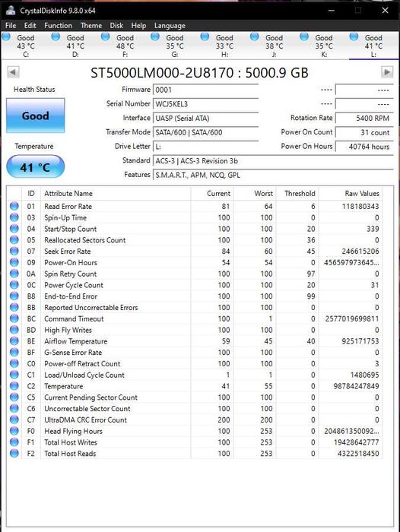
Task: Click CrystalDiskInfo title bar app icon
Action: [x=11, y=10]
